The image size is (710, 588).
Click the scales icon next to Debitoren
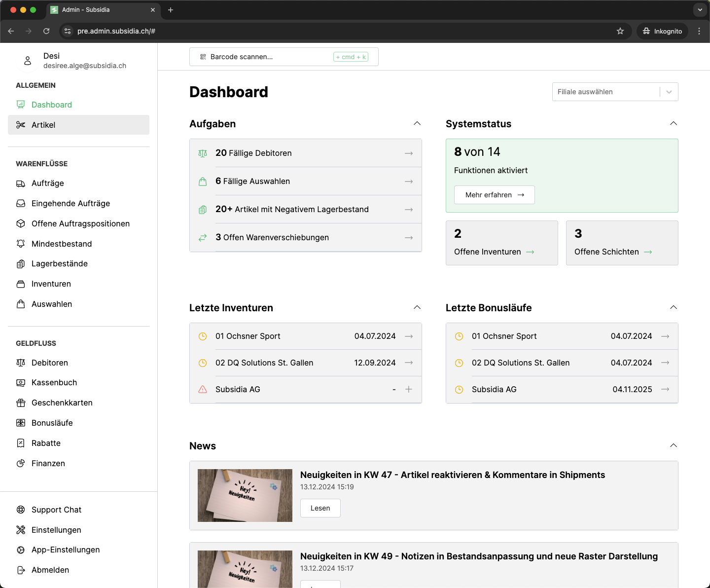pos(21,363)
